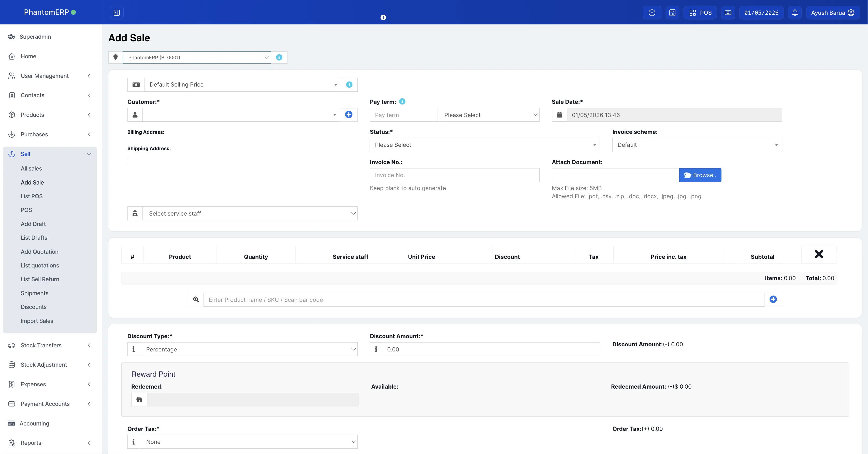Open the notifications bell
Viewport: 868px width, 454px height.
[794, 12]
